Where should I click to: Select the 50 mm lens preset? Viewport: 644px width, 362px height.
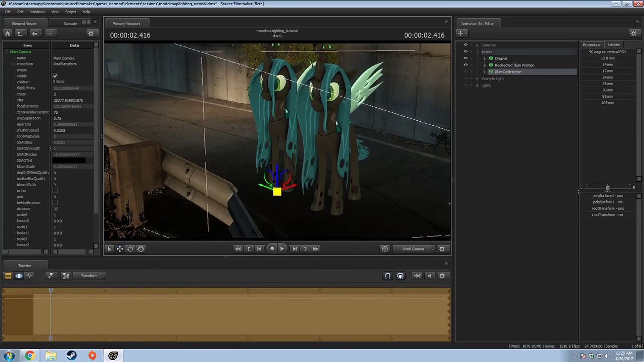(x=607, y=90)
